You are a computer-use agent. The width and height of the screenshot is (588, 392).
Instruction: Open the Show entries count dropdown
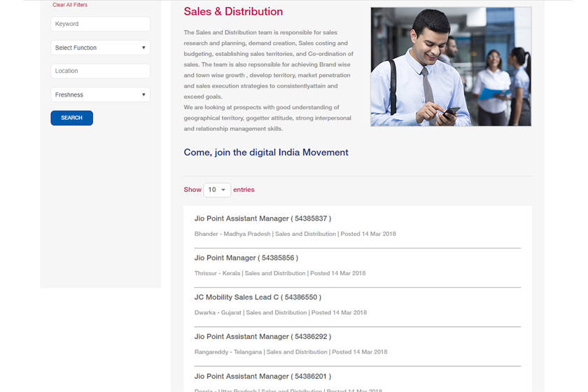(x=217, y=190)
